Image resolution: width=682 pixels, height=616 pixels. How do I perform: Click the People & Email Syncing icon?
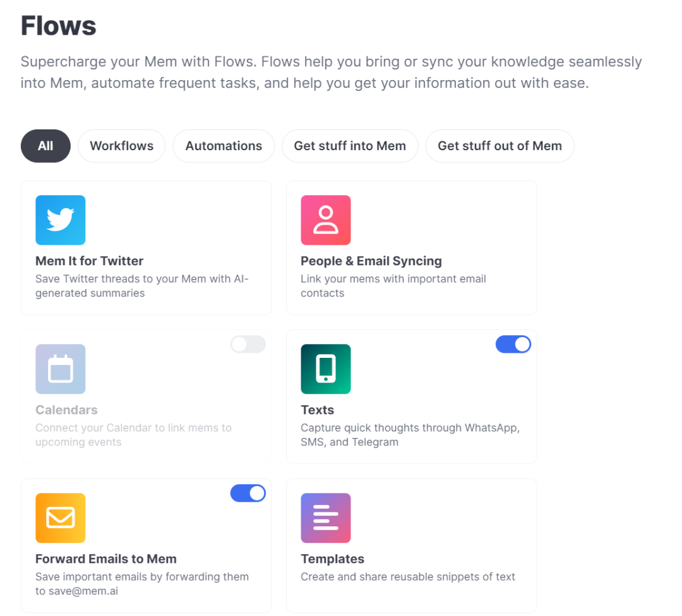[x=326, y=220]
